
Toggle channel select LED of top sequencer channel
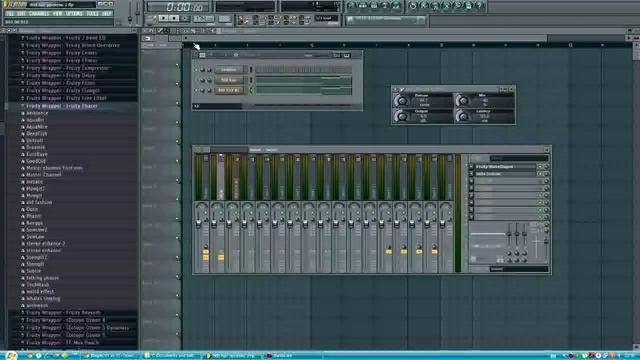pos(251,70)
